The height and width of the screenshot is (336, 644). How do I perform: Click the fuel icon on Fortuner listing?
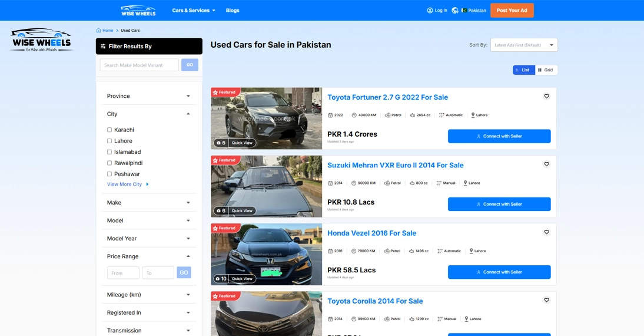(387, 115)
